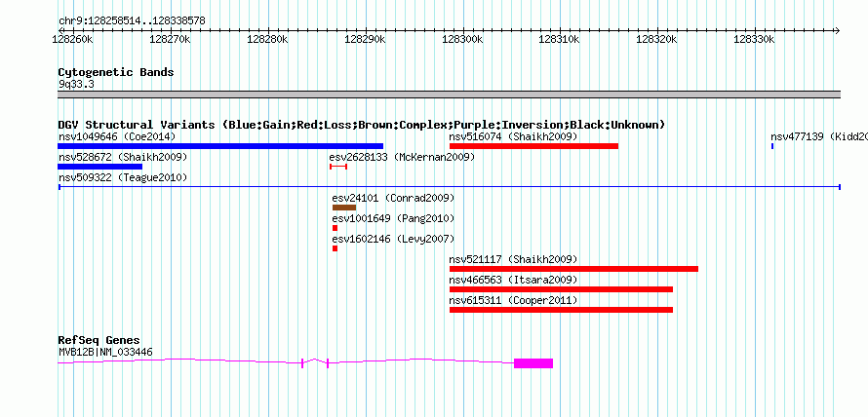Open the esv1001649 (Pang2010) label
Screen dimensions: 868x417
click(x=393, y=218)
